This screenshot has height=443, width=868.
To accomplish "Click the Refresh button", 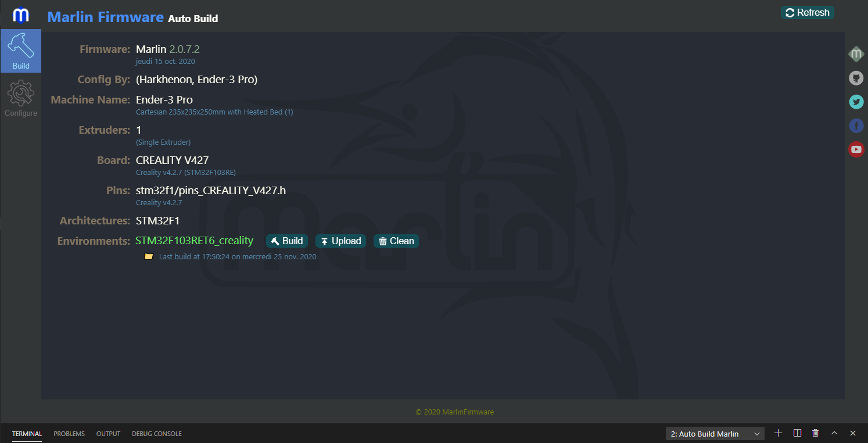I will [x=807, y=12].
